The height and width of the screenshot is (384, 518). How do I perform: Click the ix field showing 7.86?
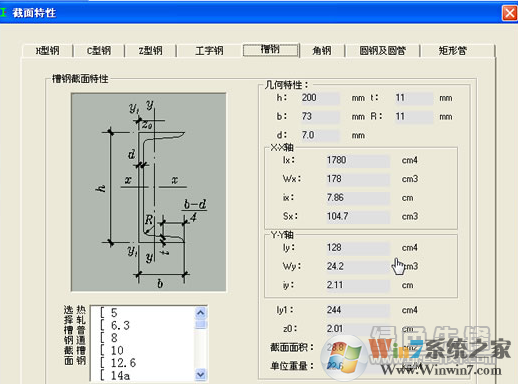point(357,198)
